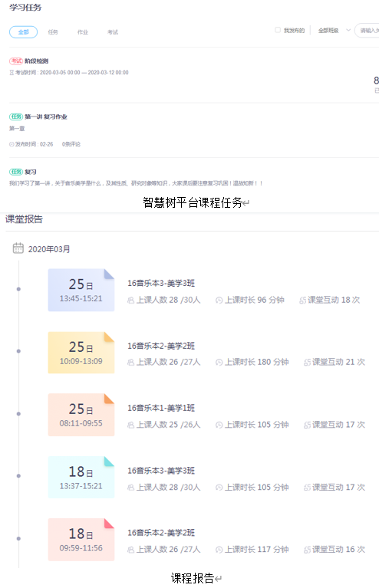Open the pink 18日 09:59-11:56 card
Viewport: 379px width, 588px height.
(x=81, y=540)
